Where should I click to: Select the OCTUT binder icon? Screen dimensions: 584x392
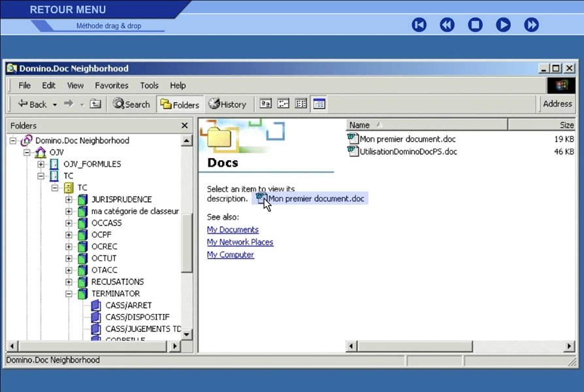83,258
